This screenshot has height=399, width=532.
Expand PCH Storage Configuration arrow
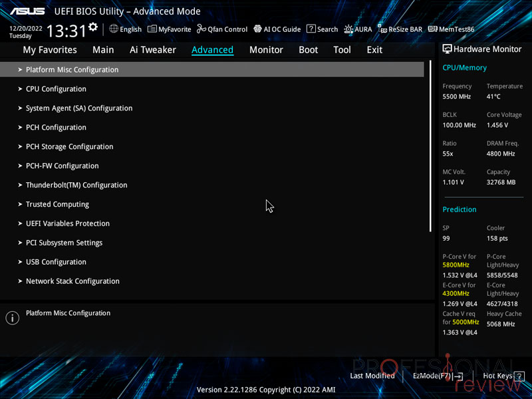coord(20,146)
